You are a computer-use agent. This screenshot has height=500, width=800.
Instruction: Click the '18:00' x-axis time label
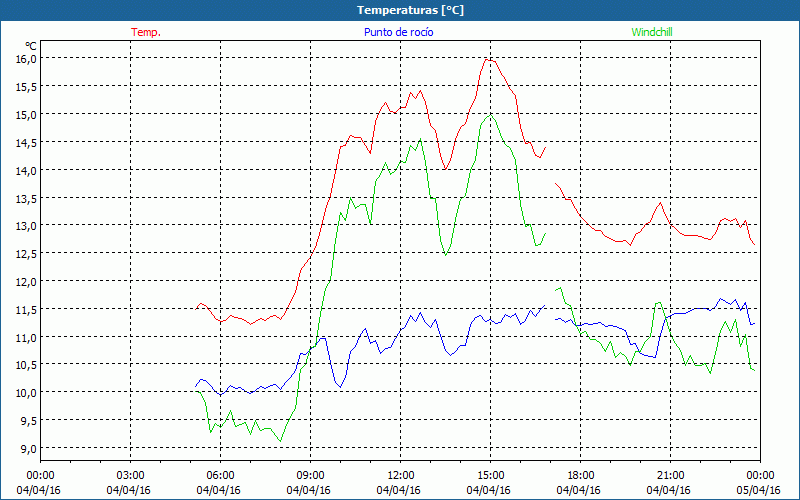[x=580, y=476]
